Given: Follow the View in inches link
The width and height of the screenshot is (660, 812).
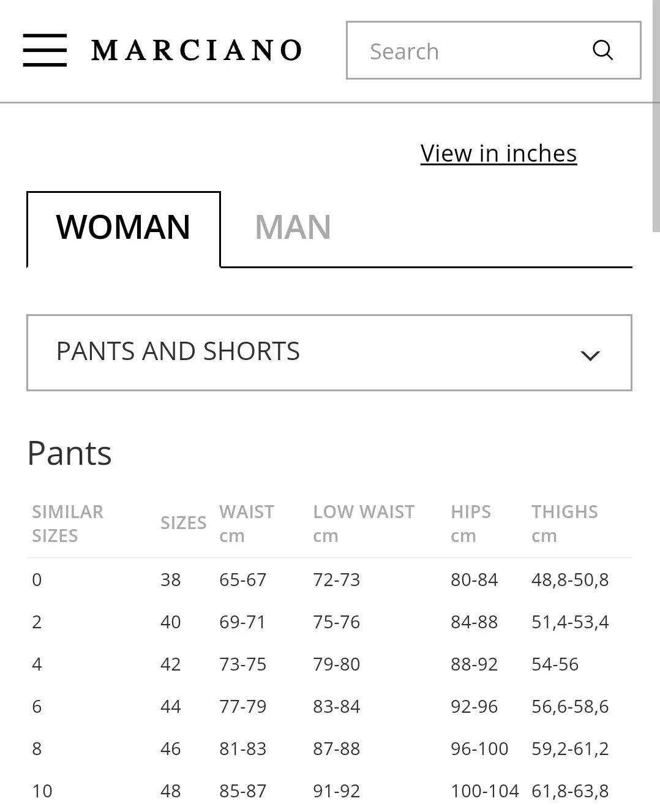Looking at the screenshot, I should [498, 153].
